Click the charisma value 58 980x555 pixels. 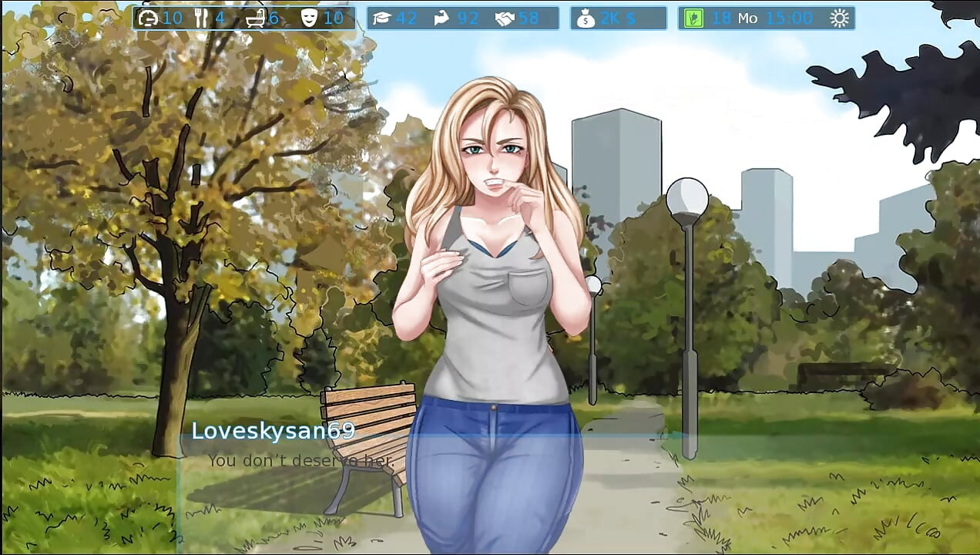pyautogui.click(x=529, y=18)
